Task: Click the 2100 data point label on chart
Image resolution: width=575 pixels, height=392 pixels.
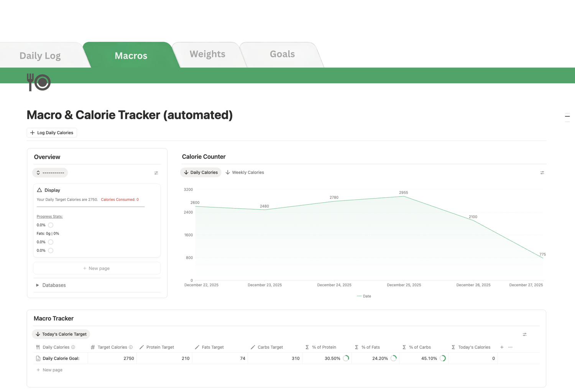Action: (473, 217)
